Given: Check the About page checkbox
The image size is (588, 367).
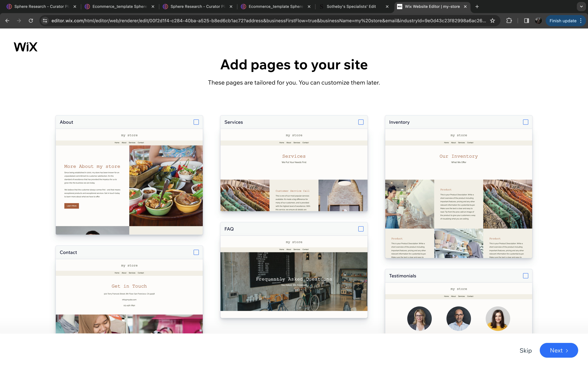Looking at the screenshot, I should point(196,122).
